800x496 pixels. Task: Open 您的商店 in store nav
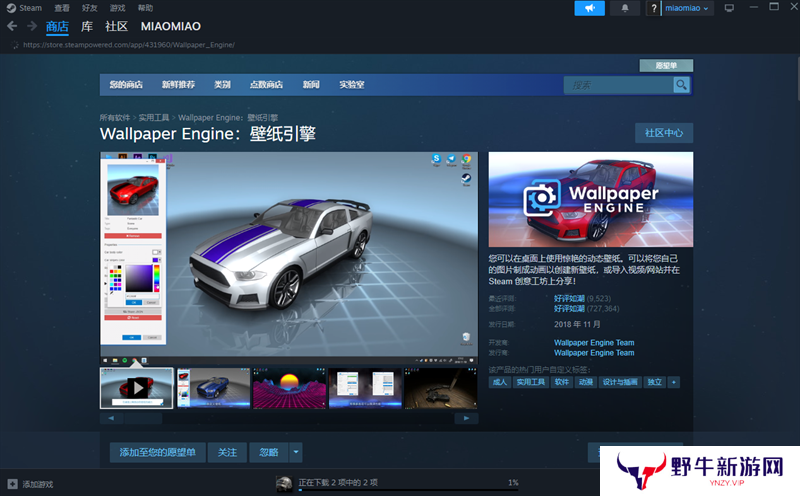point(126,85)
